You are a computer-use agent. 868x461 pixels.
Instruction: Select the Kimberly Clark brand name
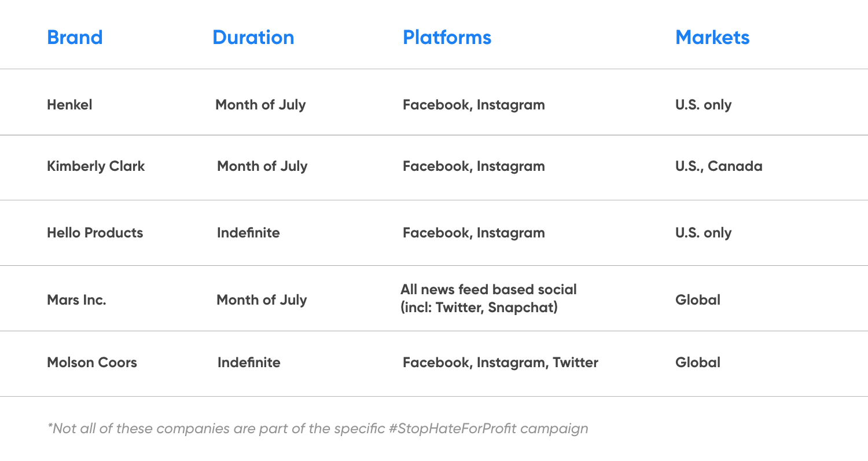pyautogui.click(x=95, y=166)
